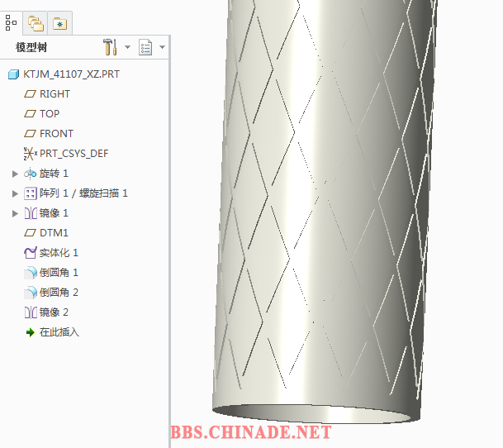
Task: Select 阵列 1 / 螺旋扫描 1 feature
Action: 83,193
